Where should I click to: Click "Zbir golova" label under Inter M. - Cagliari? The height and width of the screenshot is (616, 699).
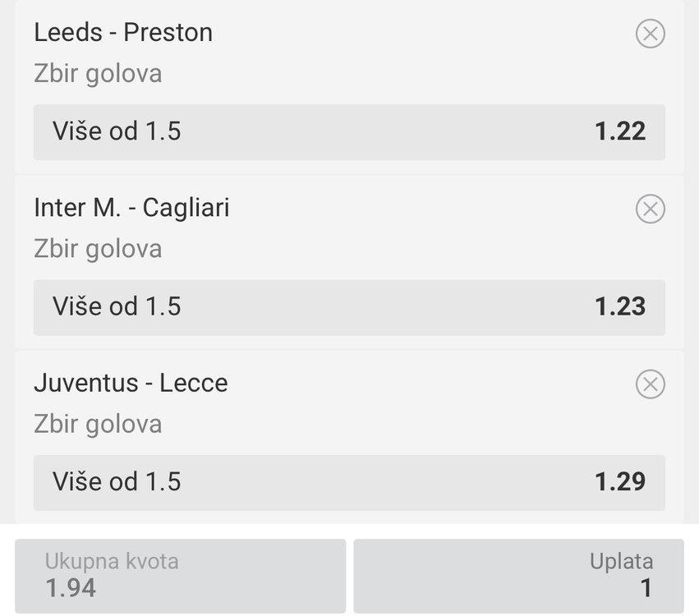tap(98, 249)
